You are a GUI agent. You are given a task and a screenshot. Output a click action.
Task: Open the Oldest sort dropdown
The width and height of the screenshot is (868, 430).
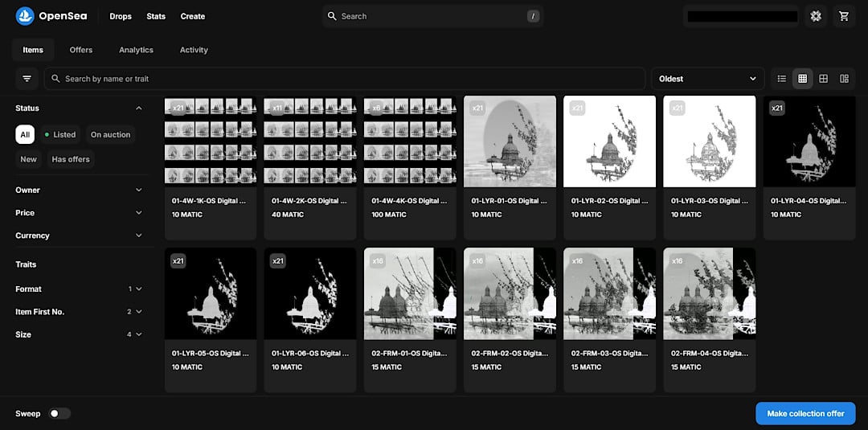click(707, 79)
